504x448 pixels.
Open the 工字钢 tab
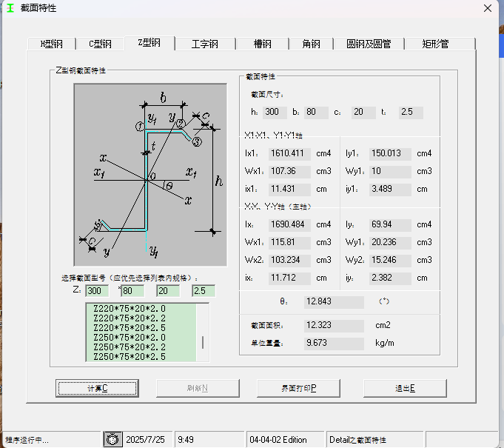coord(205,44)
